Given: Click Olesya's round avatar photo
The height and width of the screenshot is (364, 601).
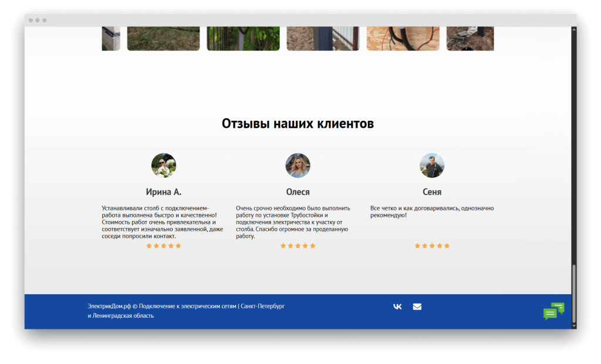Looking at the screenshot, I should [298, 165].
